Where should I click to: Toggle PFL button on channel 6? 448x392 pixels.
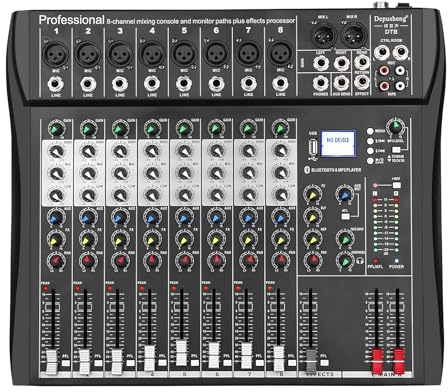pos(227,363)
